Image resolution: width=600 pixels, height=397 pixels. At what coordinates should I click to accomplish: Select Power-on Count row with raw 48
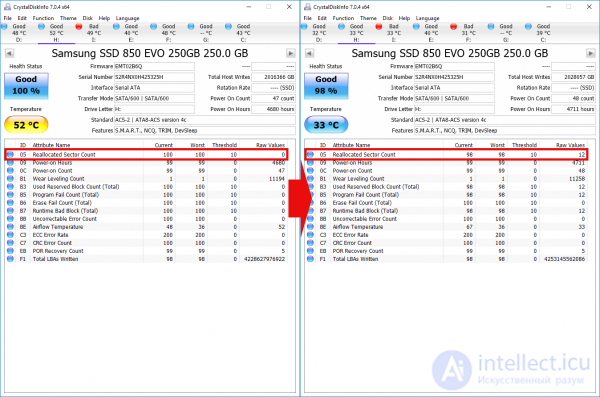coord(447,171)
